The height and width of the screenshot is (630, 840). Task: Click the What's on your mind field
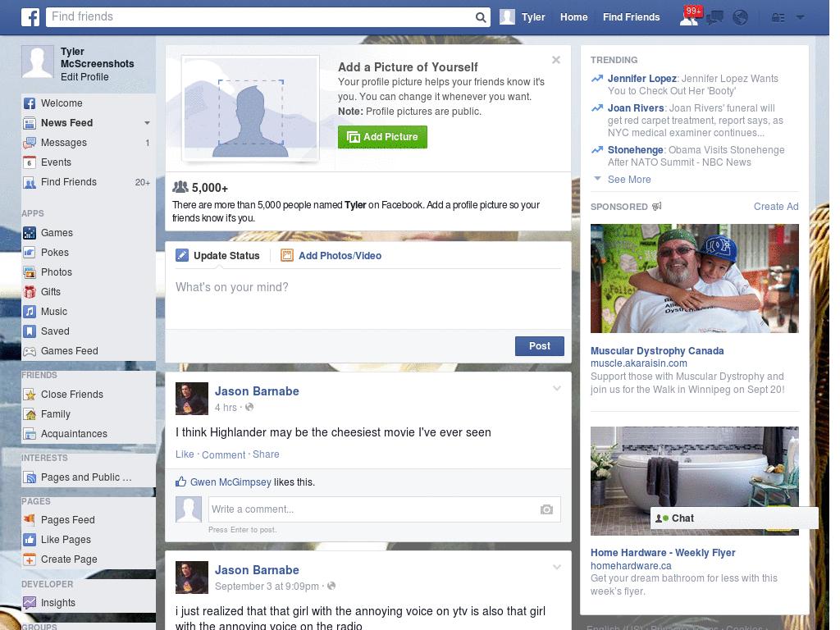click(x=368, y=299)
